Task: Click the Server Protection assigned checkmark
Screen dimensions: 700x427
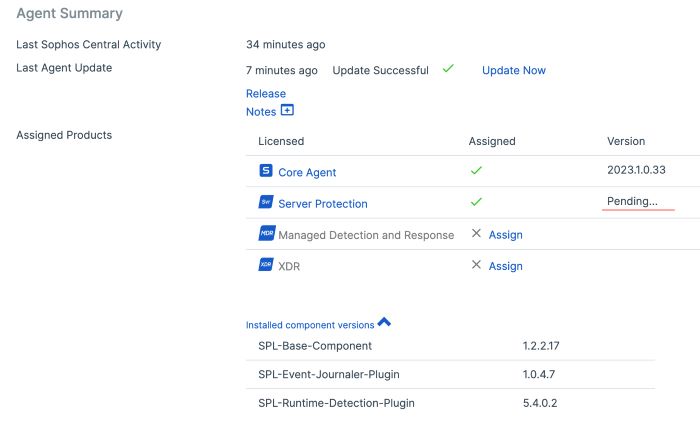Action: pyautogui.click(x=476, y=202)
